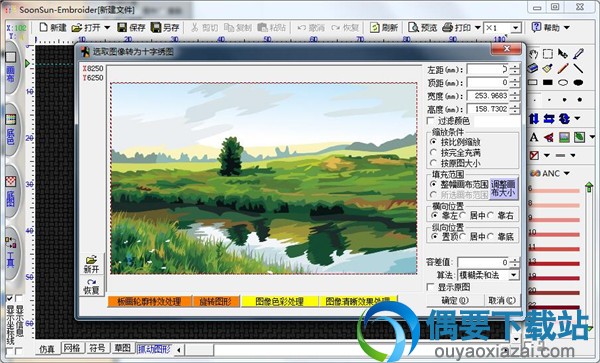Select the text A tool

point(534,137)
